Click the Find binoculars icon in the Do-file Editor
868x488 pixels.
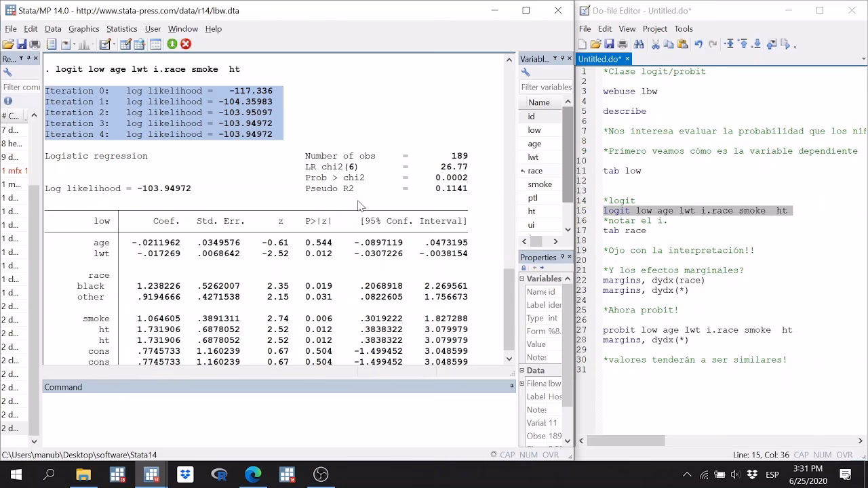639,44
